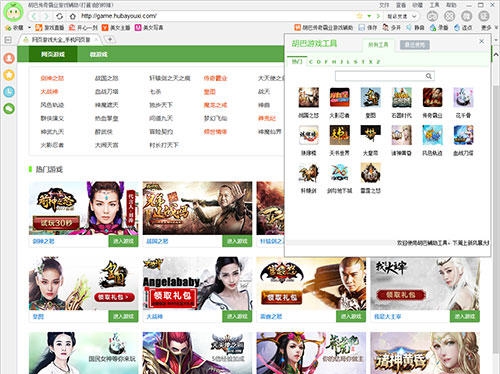Open 传奇霸业 tool icon in panel
This screenshot has height=374, width=500.
pos(432,97)
